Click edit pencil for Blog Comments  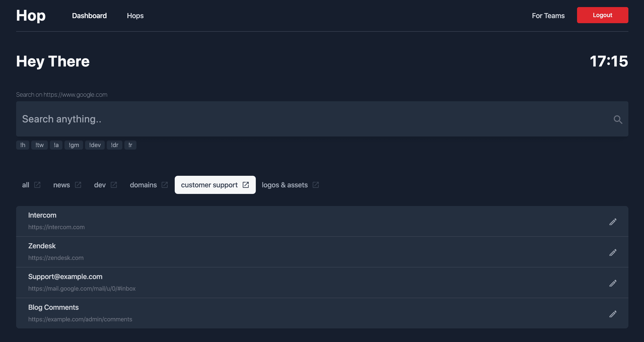(613, 314)
